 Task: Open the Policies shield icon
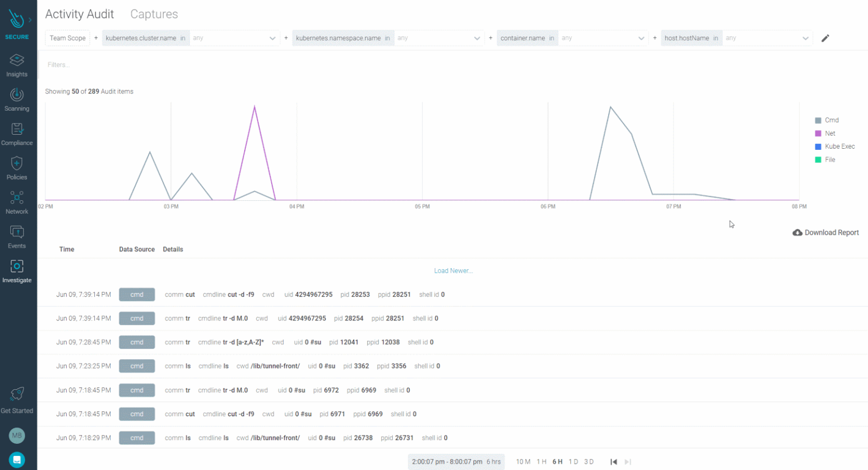(x=17, y=163)
